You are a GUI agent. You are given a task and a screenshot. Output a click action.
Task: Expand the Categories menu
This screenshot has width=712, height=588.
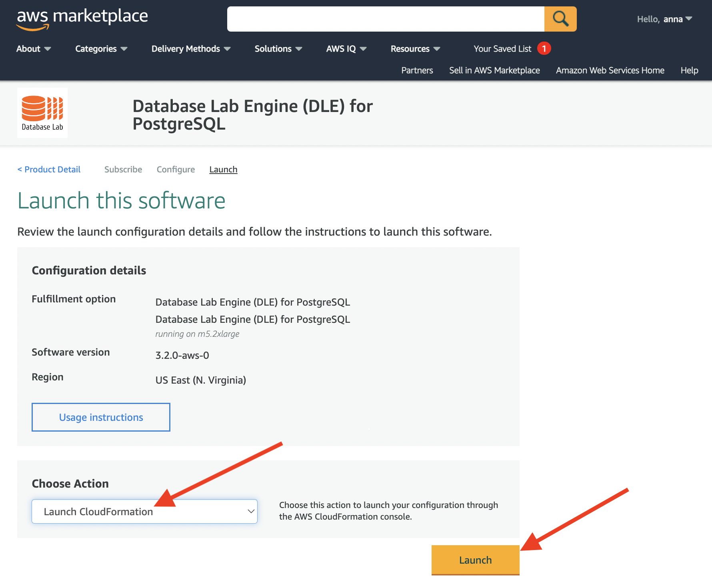pyautogui.click(x=101, y=49)
